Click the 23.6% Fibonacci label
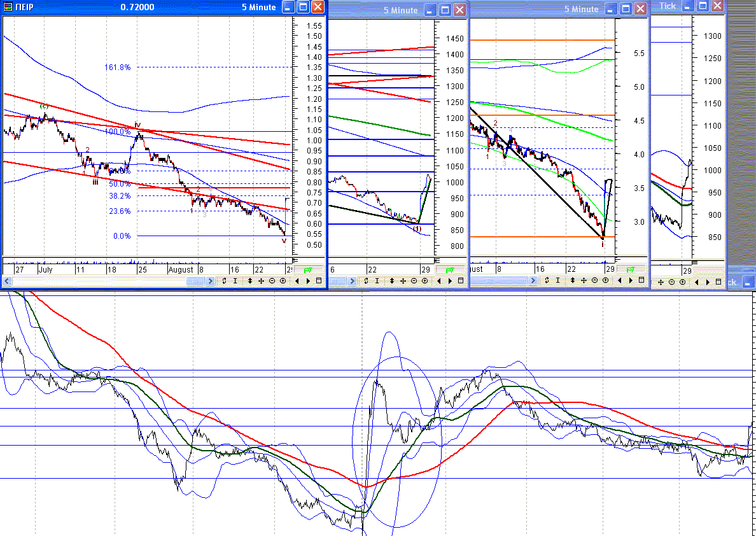The image size is (756, 536). [120, 211]
